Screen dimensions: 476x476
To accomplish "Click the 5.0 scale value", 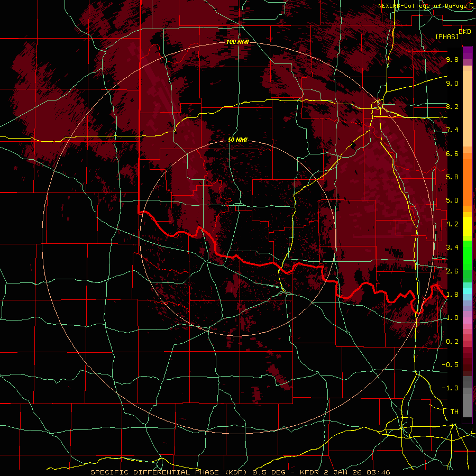I will tap(452, 200).
